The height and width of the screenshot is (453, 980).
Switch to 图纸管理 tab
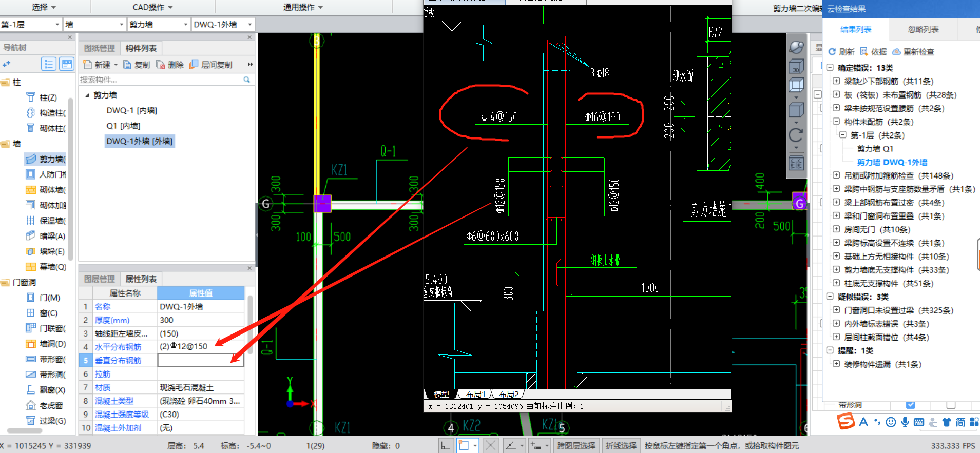[x=100, y=48]
